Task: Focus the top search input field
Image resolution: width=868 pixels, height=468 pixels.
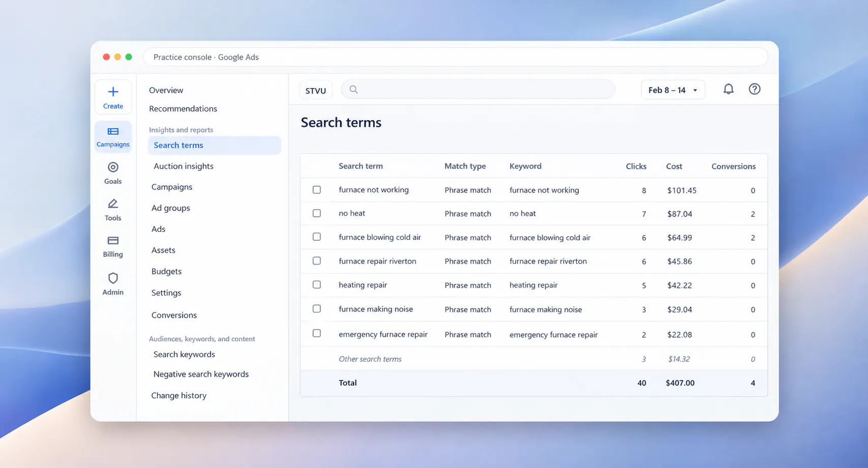Action: (478, 89)
